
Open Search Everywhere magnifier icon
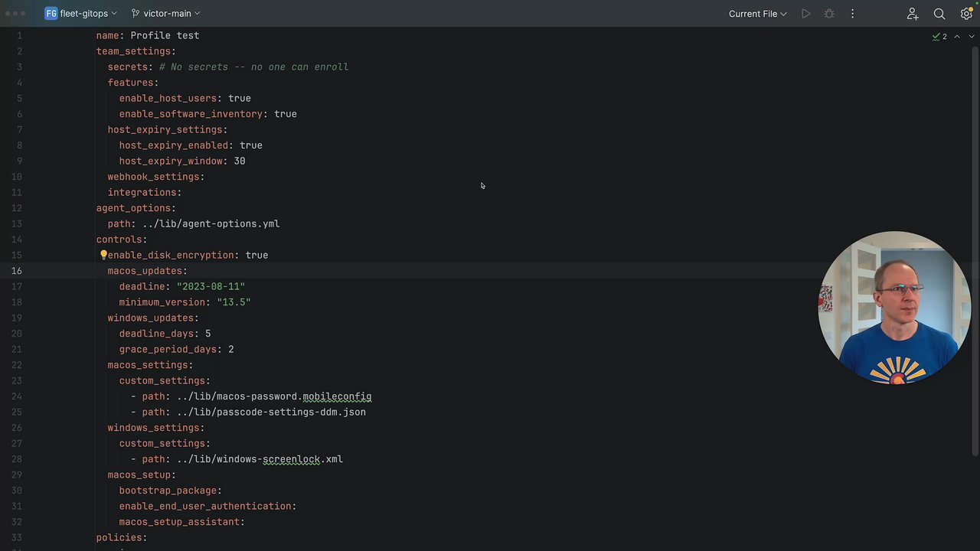(939, 14)
